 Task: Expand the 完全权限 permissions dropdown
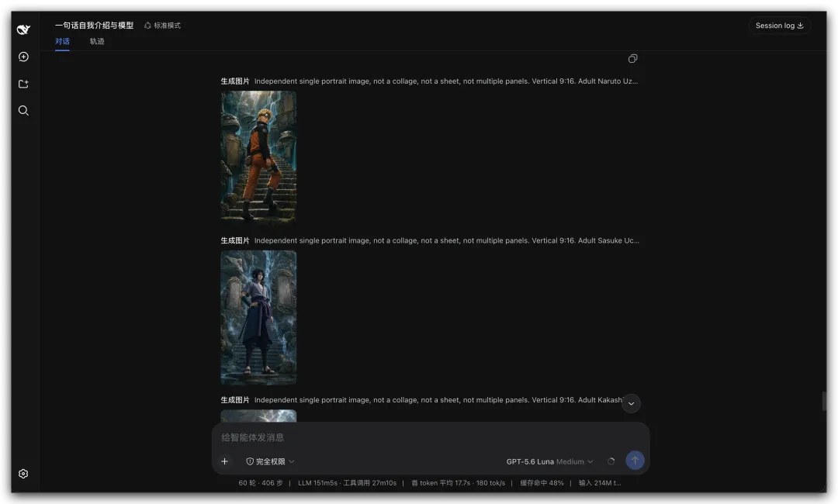(x=270, y=461)
